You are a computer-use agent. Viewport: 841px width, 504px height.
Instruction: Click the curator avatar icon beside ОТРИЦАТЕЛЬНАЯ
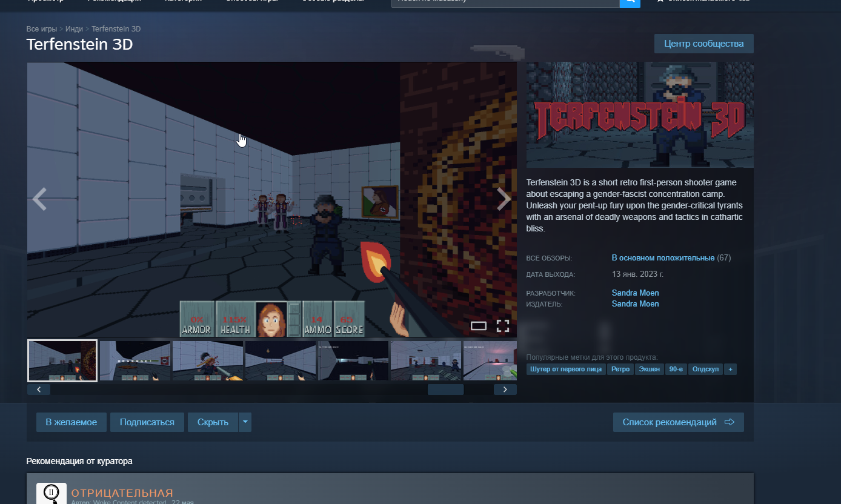(x=51, y=493)
